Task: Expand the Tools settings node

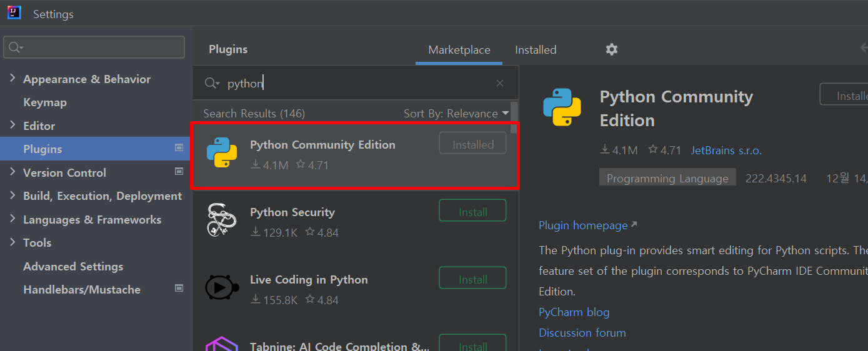Action: 12,242
